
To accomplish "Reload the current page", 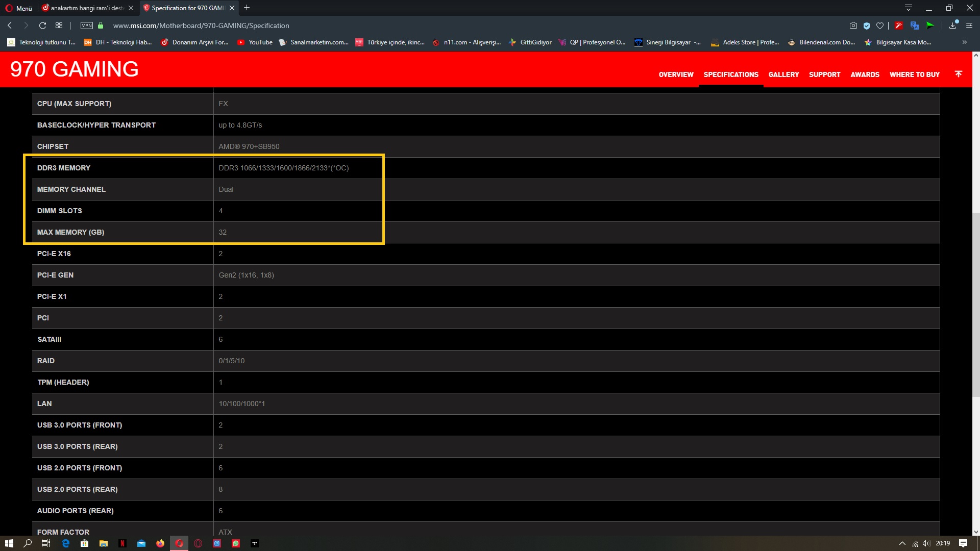I will click(43, 26).
